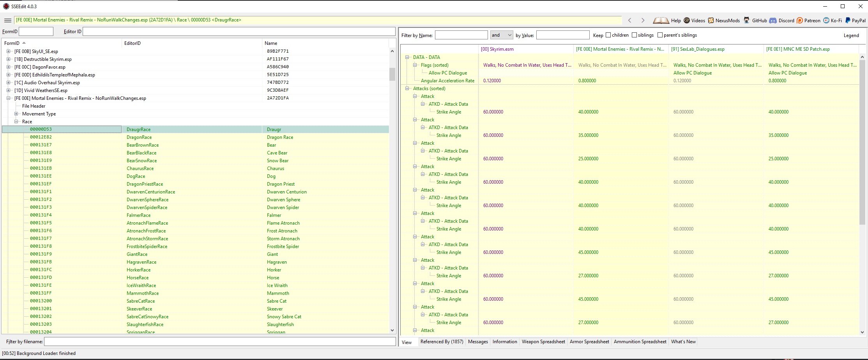Tick the siblings checkbox
868x360 pixels.
pyautogui.click(x=634, y=35)
